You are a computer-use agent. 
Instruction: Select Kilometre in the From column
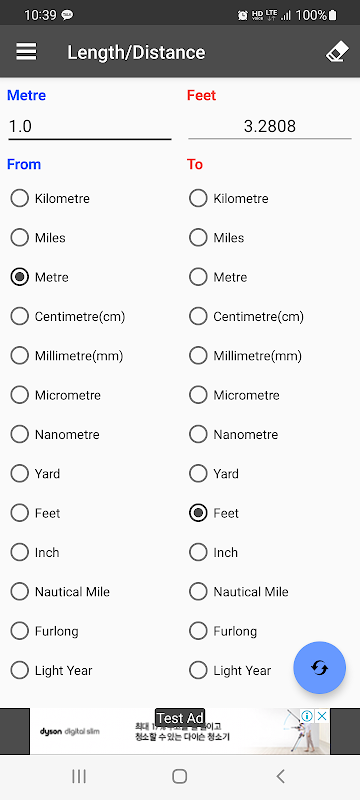50,198
